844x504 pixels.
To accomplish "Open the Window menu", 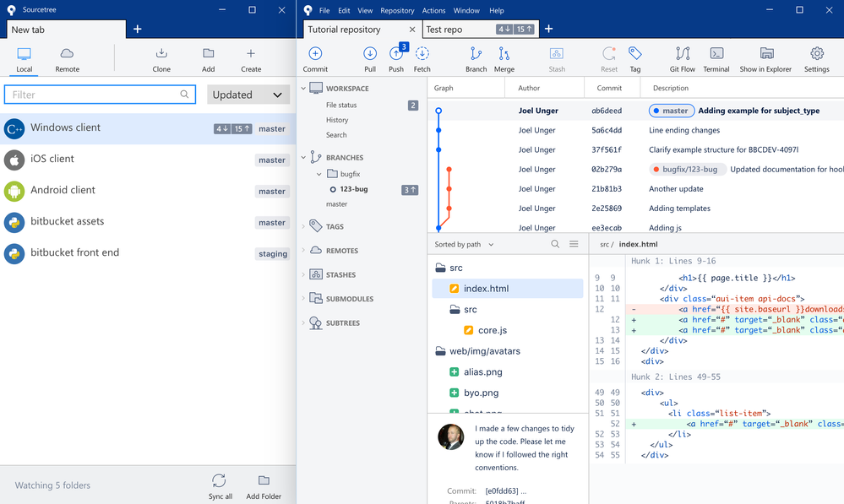I will pos(466,11).
